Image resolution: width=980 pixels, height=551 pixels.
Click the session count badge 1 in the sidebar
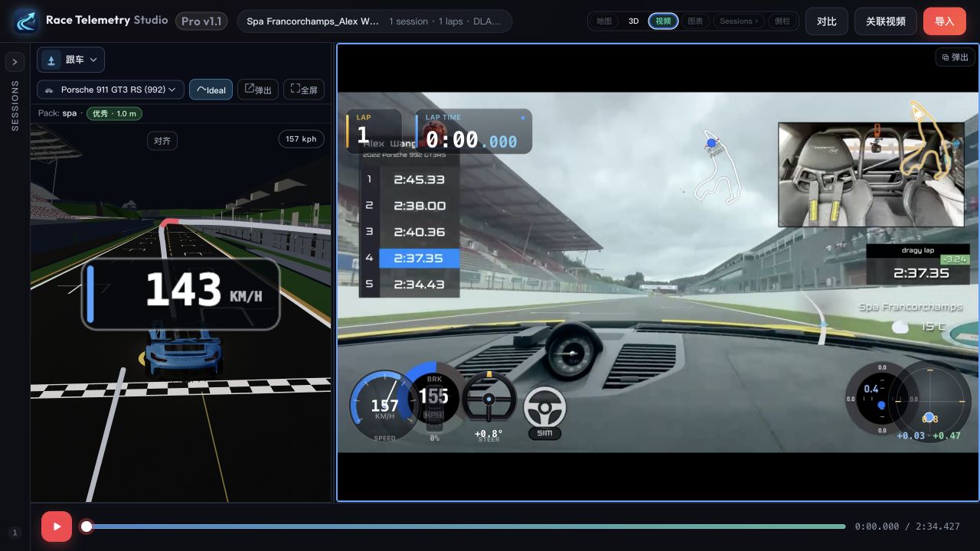click(x=15, y=533)
